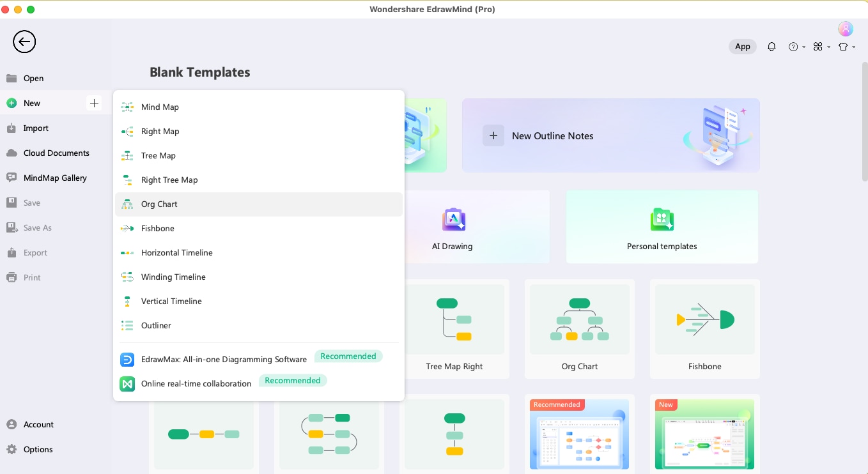868x474 pixels.
Task: Choose Winding Timeline from the menu
Action: pyautogui.click(x=259, y=277)
